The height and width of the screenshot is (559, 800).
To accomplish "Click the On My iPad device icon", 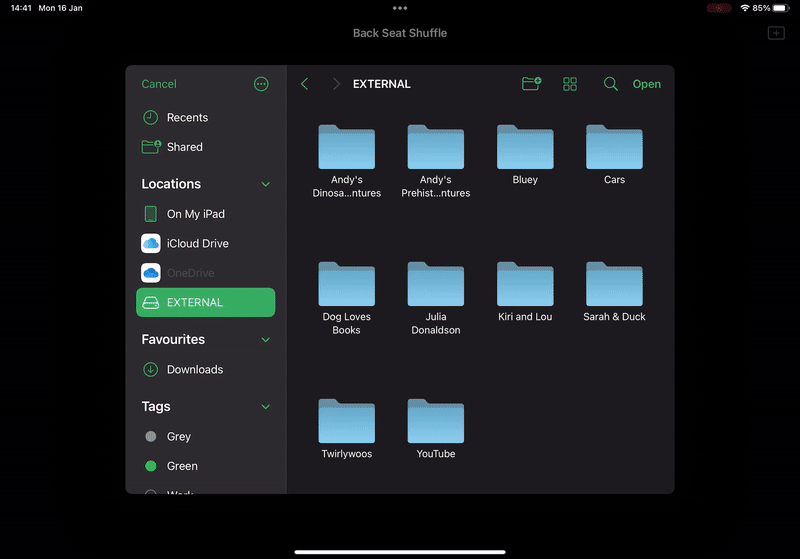I will pyautogui.click(x=151, y=214).
